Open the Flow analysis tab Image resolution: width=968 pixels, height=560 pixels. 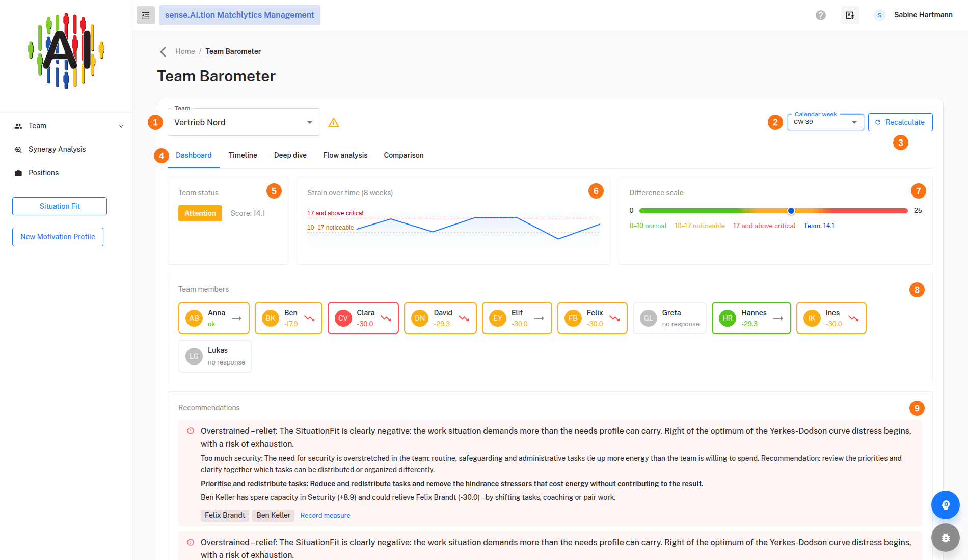click(345, 155)
